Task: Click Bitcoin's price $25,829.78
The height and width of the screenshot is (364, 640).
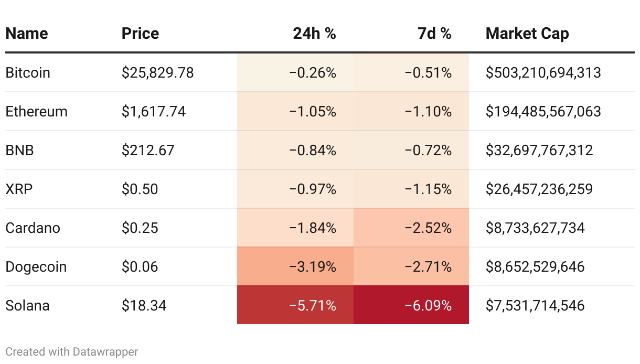Action: pos(158,72)
